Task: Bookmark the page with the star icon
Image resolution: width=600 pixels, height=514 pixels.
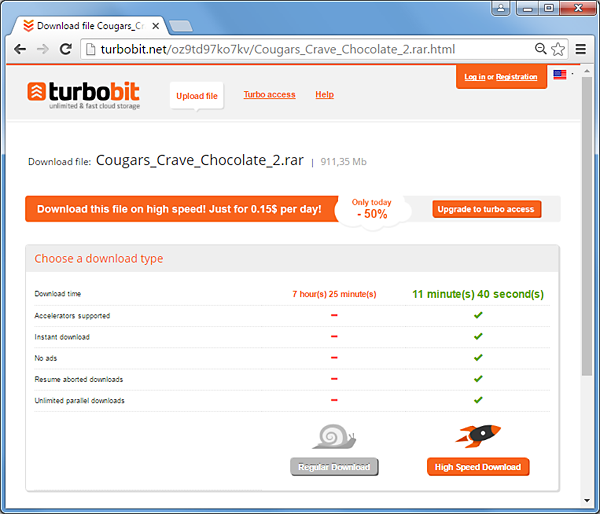Action: coord(558,49)
